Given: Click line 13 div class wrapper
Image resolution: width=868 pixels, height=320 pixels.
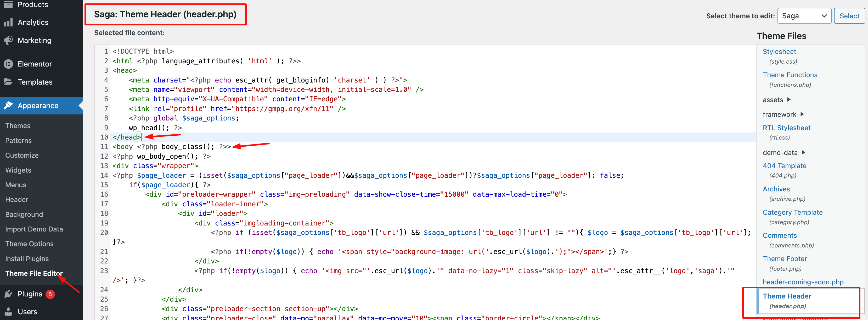Looking at the screenshot, I should coord(155,166).
